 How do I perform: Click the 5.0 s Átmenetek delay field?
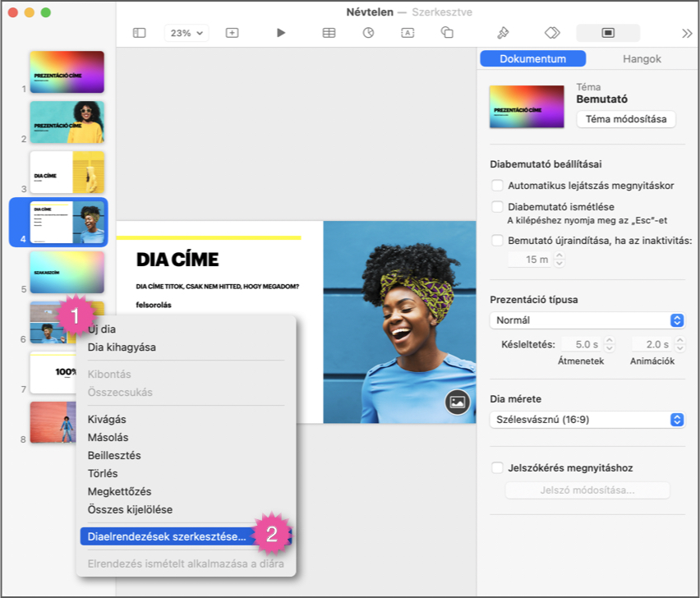[x=583, y=344]
